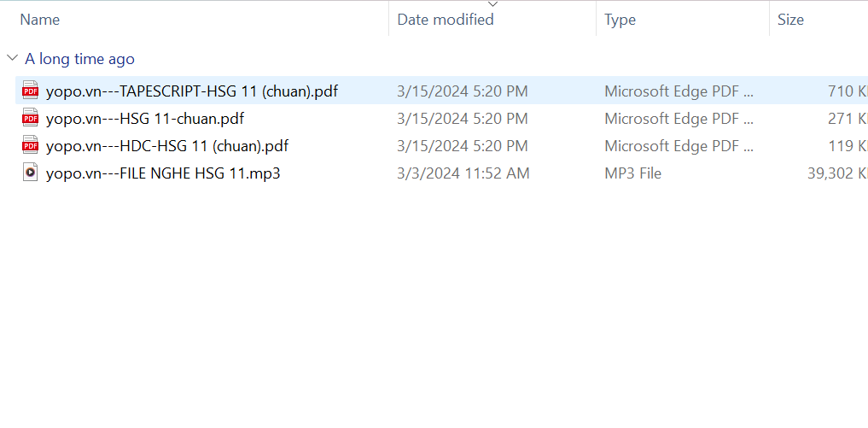This screenshot has height=428, width=868.
Task: Select the file name yopo.vn---HDC-HSG 11 (chuan).pdf
Action: pos(167,146)
